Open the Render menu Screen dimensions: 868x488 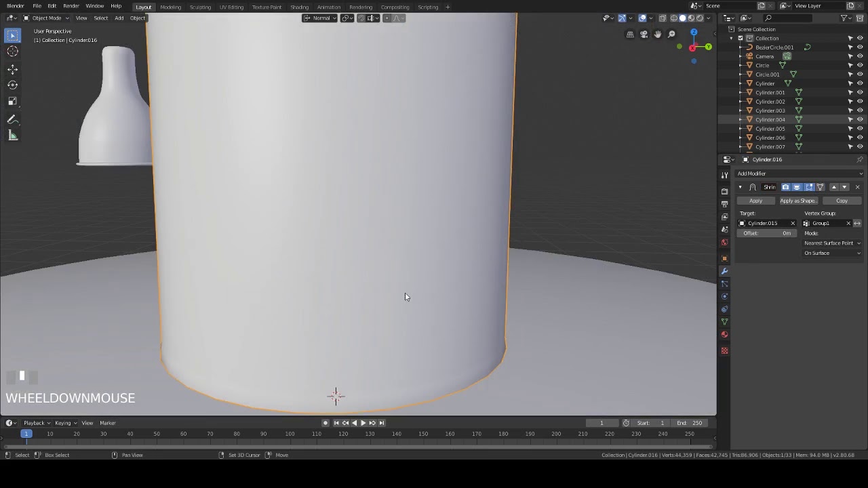point(71,6)
